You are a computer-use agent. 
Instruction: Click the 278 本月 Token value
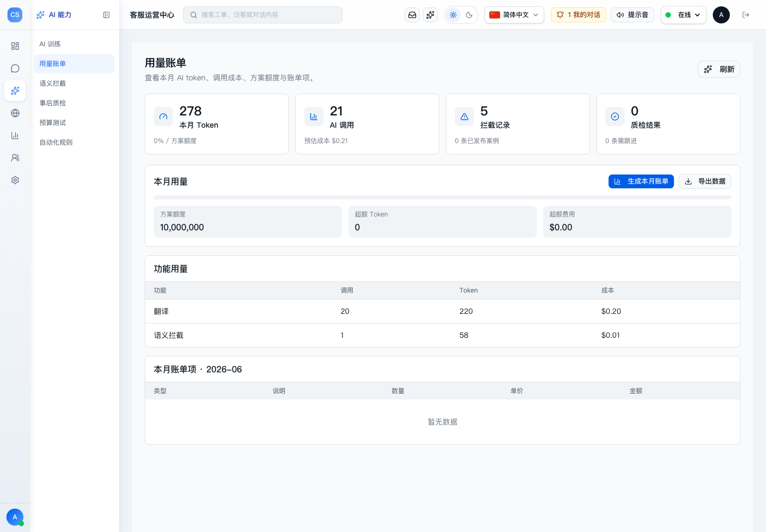pos(190,111)
